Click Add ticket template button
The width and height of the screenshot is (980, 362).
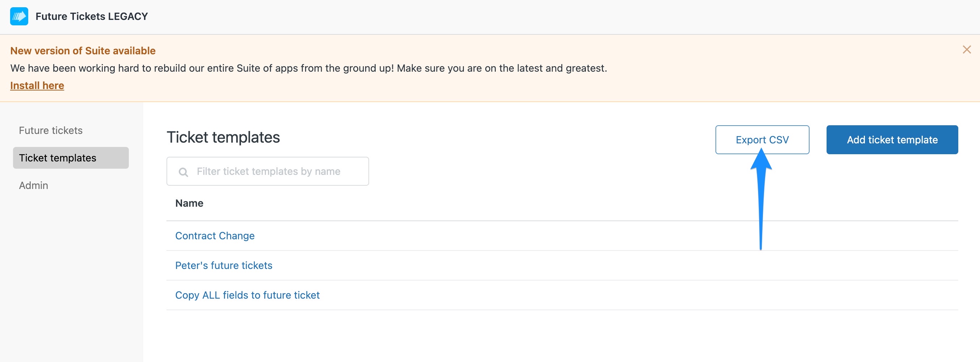(892, 140)
